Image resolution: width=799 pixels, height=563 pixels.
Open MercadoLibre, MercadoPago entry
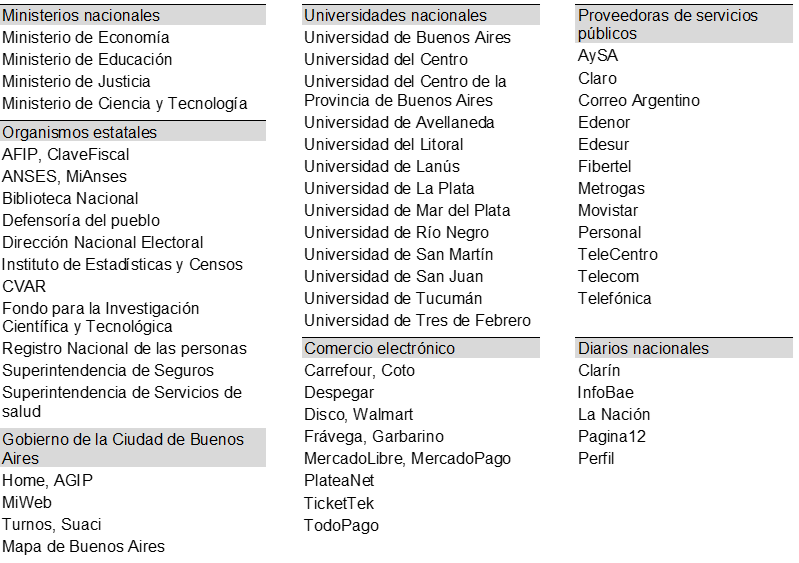[x=407, y=459]
